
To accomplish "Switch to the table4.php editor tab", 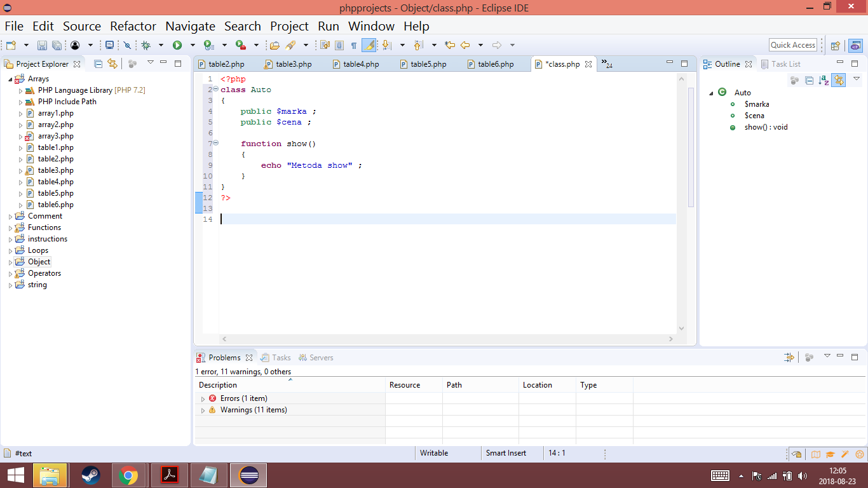I will point(356,64).
